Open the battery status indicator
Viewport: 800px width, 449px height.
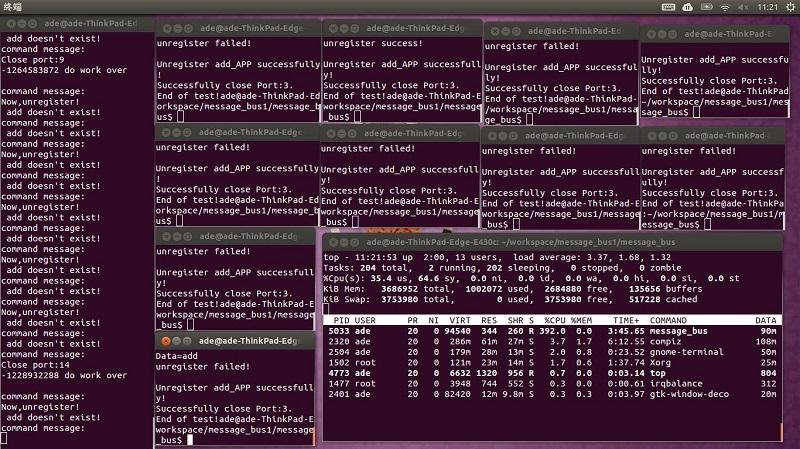[706, 7]
